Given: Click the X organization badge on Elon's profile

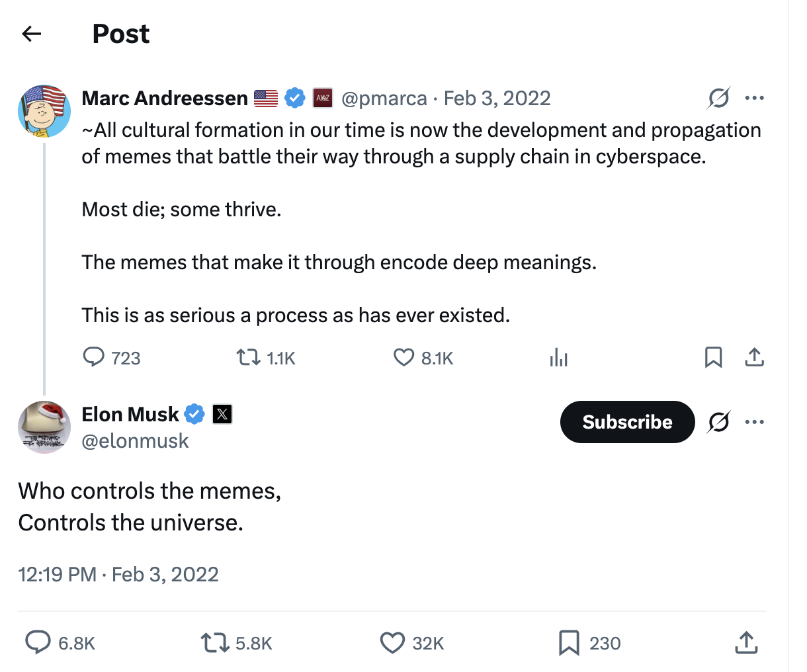Looking at the screenshot, I should (x=222, y=414).
